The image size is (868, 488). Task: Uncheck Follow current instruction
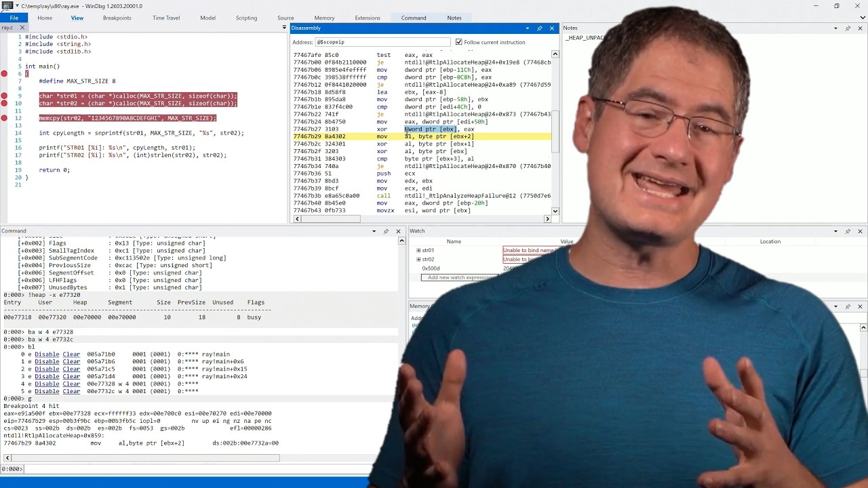[x=459, y=42]
